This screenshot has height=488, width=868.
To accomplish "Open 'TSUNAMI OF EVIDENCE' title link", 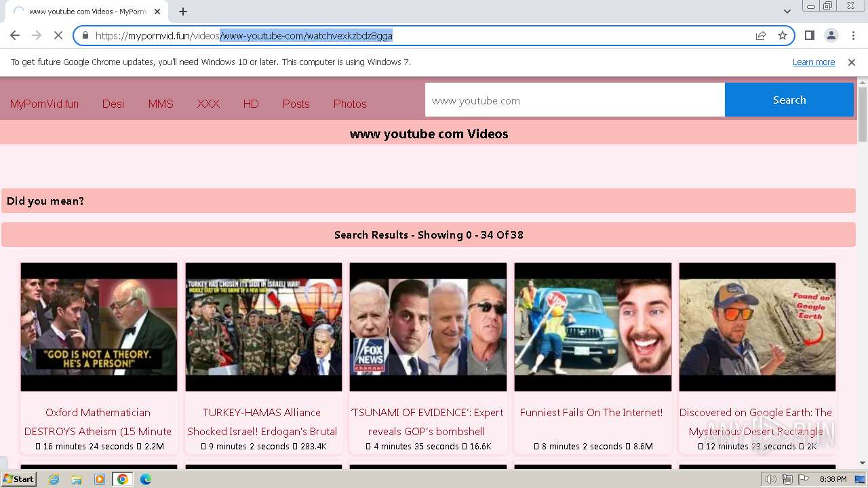I will (x=427, y=422).
